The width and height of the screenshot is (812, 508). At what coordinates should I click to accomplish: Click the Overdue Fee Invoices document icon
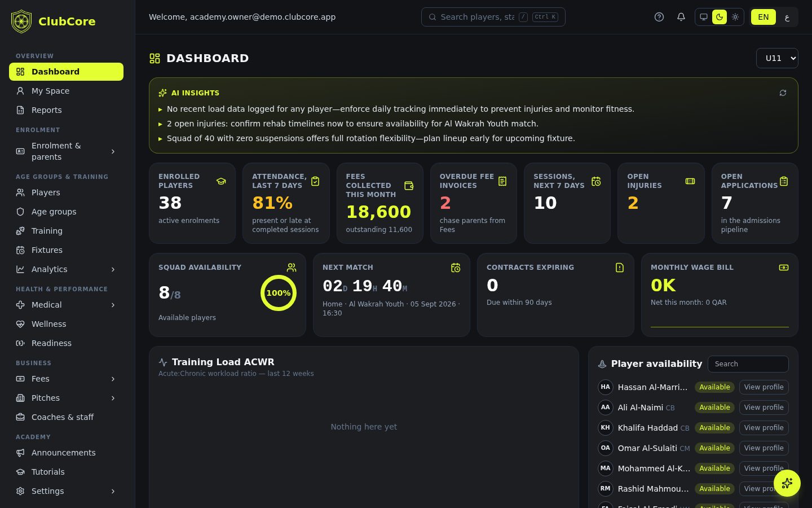(x=502, y=181)
